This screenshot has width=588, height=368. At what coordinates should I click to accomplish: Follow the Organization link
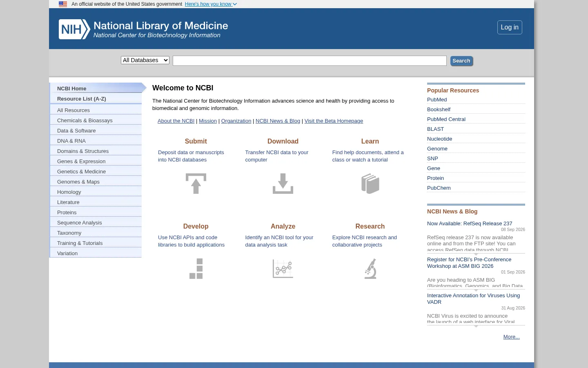pos(236,121)
